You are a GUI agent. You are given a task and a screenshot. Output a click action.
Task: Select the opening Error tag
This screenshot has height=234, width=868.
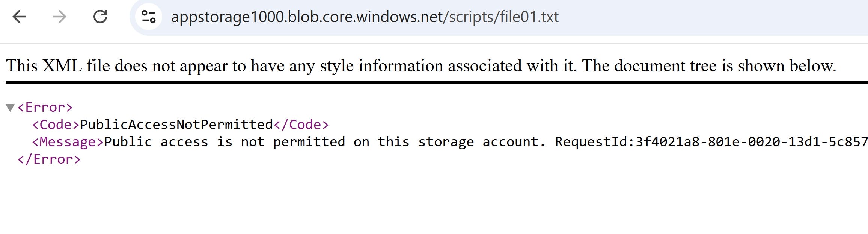[x=45, y=108]
